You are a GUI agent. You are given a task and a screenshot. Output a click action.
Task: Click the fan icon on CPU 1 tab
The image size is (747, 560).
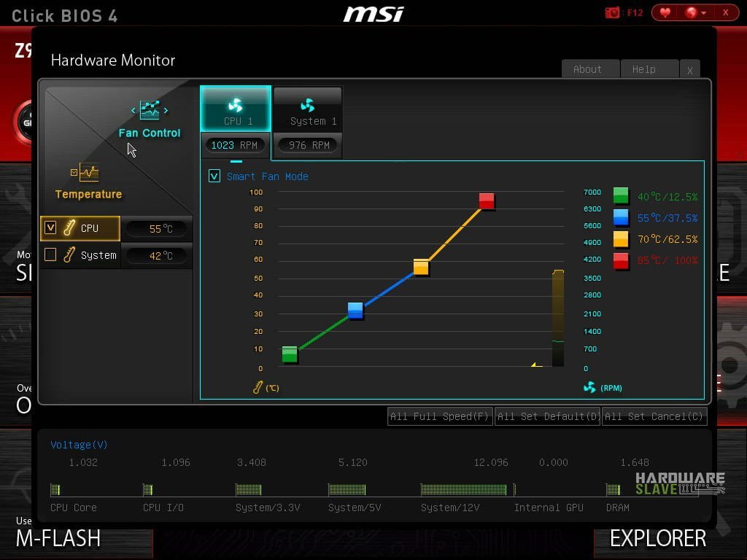coord(236,105)
